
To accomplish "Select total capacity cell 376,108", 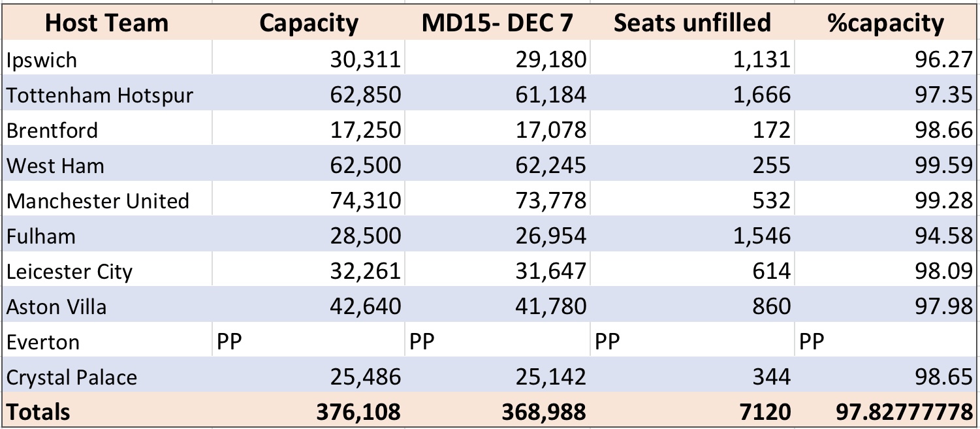I will click(309, 411).
